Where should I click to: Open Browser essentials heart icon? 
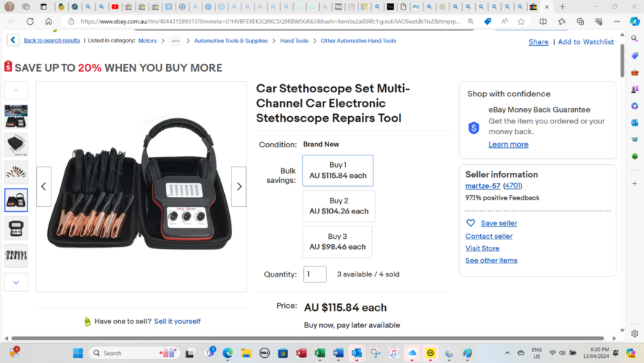pyautogui.click(x=598, y=21)
